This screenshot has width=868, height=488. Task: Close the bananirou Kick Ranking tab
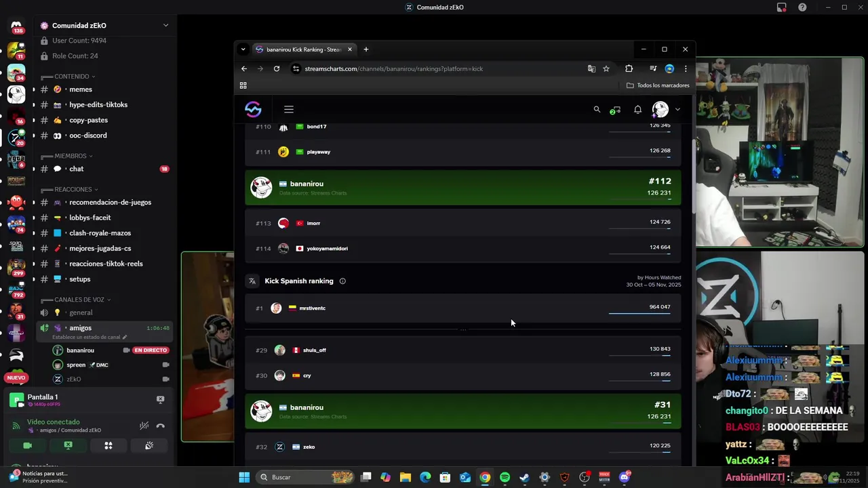tap(350, 49)
